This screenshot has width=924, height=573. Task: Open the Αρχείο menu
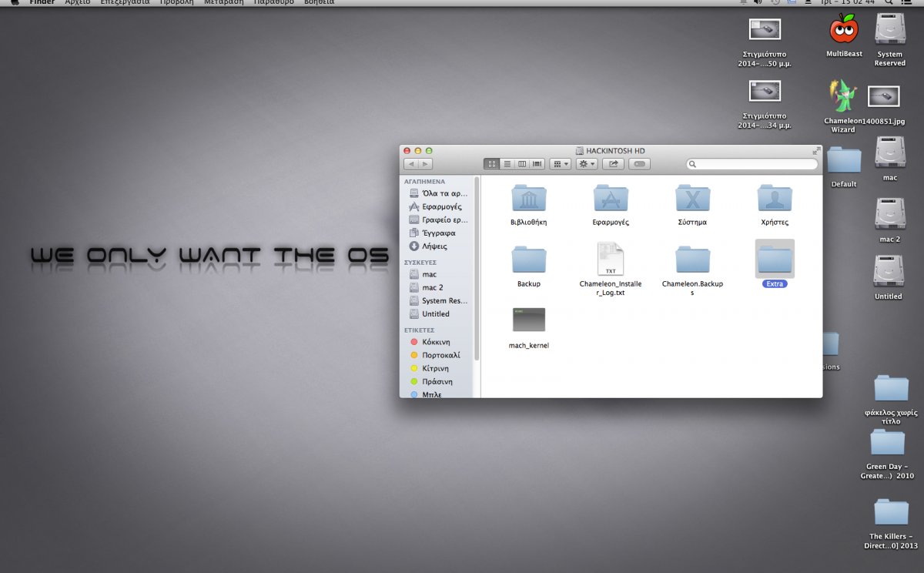tap(77, 3)
